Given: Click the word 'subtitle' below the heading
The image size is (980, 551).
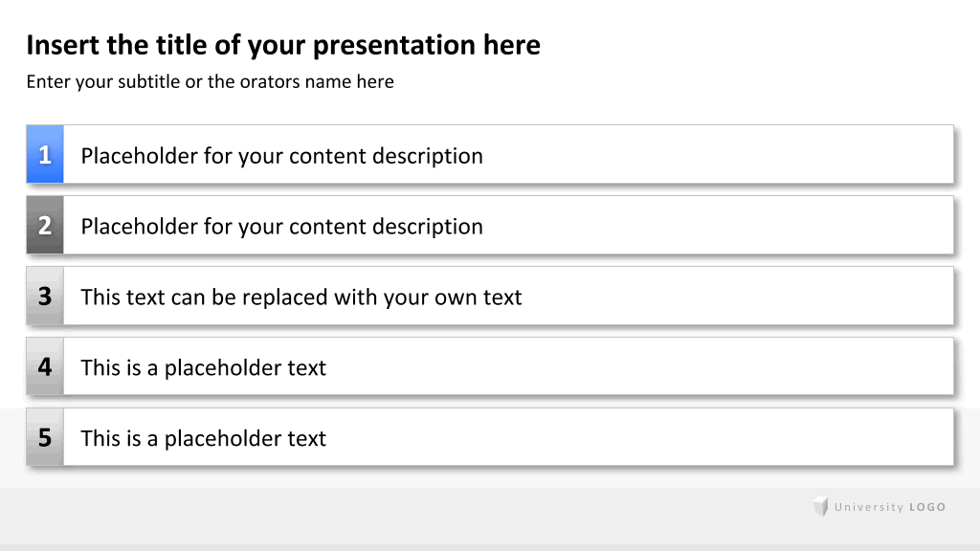Looking at the screenshot, I should [148, 82].
